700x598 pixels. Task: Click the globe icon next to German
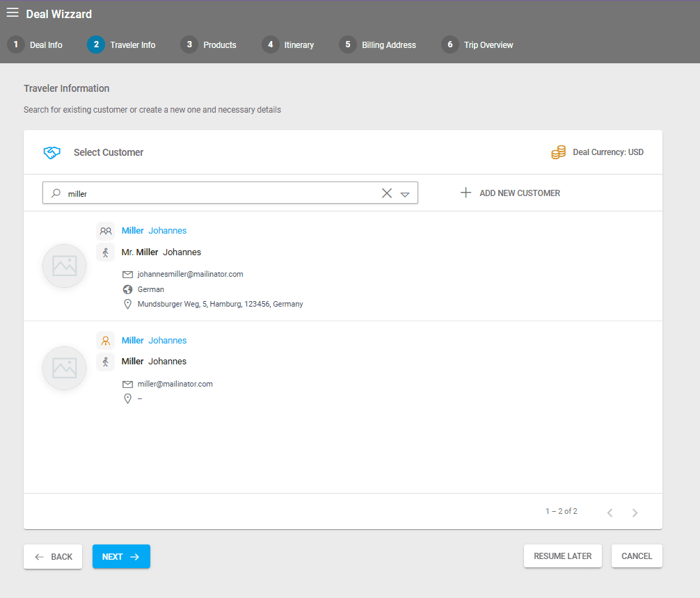(127, 289)
